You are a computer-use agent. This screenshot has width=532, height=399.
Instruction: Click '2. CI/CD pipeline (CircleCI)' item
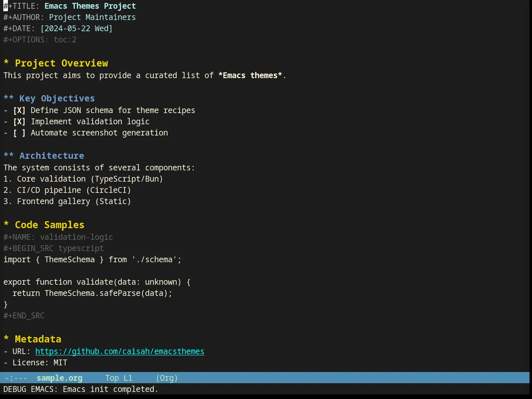click(67, 190)
